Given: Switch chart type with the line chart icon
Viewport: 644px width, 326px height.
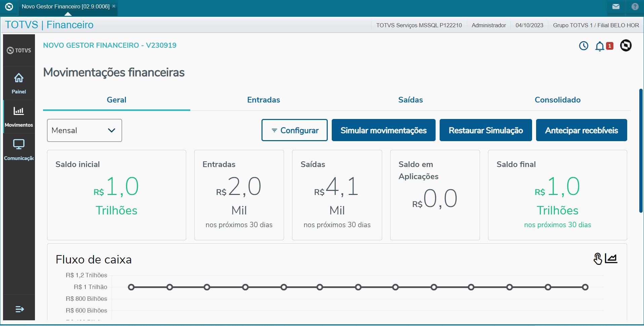Looking at the screenshot, I should coord(611,258).
